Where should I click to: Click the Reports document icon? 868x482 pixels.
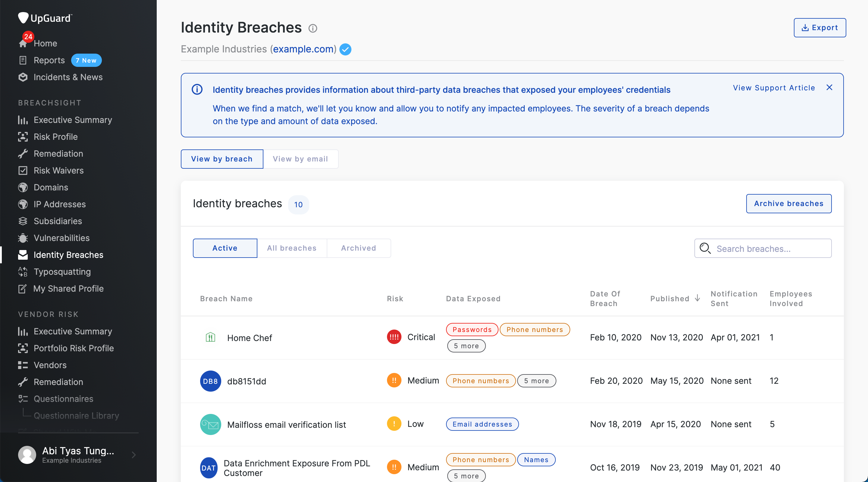(23, 60)
